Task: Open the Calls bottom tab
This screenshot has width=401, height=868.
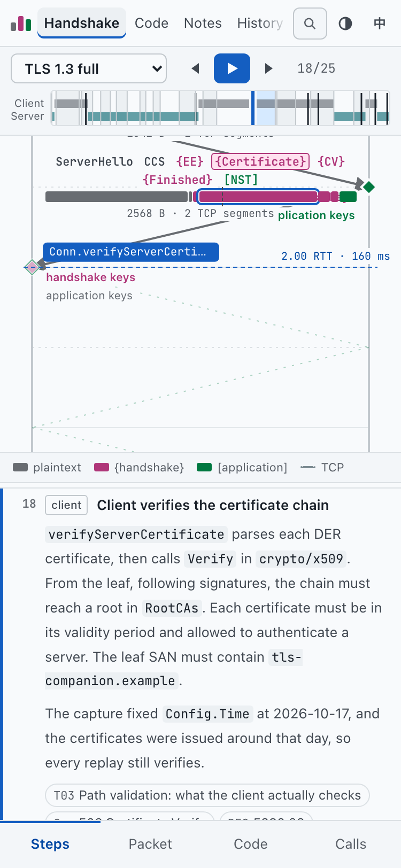Action: (351, 844)
